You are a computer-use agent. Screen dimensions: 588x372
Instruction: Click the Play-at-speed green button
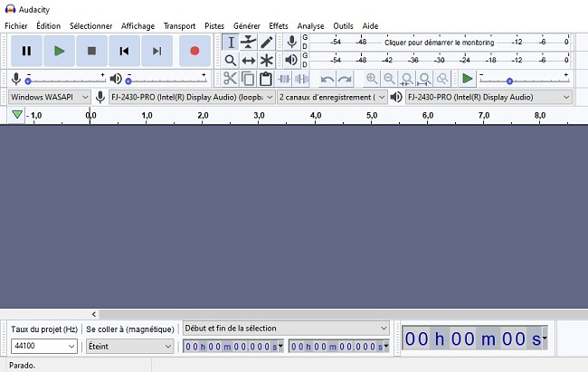(x=468, y=79)
